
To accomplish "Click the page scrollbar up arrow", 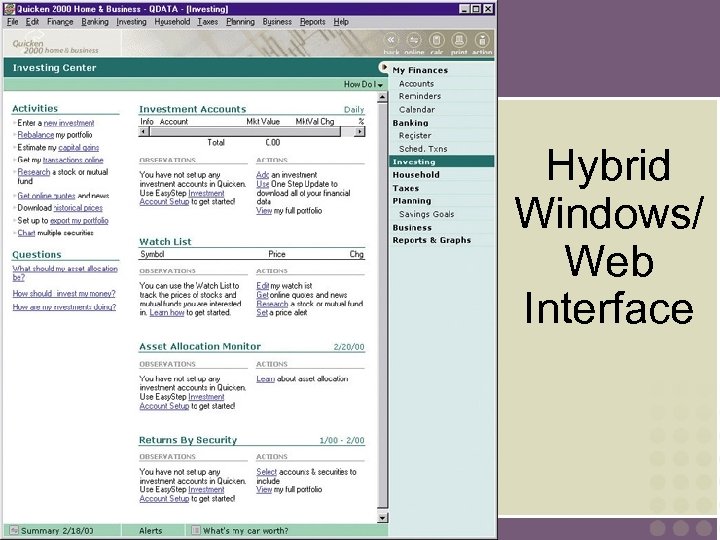I will click(x=382, y=97).
